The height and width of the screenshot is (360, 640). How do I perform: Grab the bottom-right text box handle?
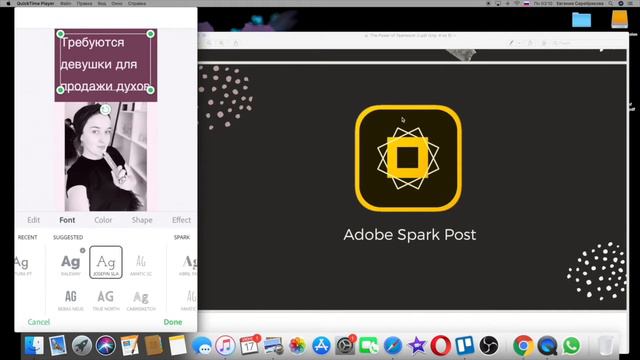pyautogui.click(x=151, y=90)
